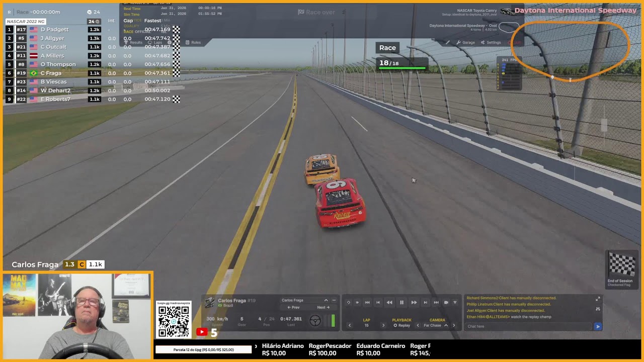Open the Results tab

point(133,42)
